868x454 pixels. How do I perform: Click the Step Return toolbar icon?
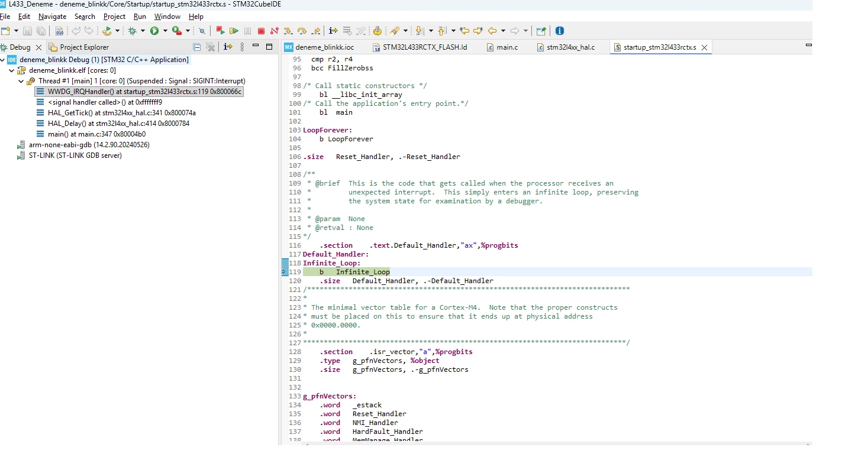coord(316,31)
